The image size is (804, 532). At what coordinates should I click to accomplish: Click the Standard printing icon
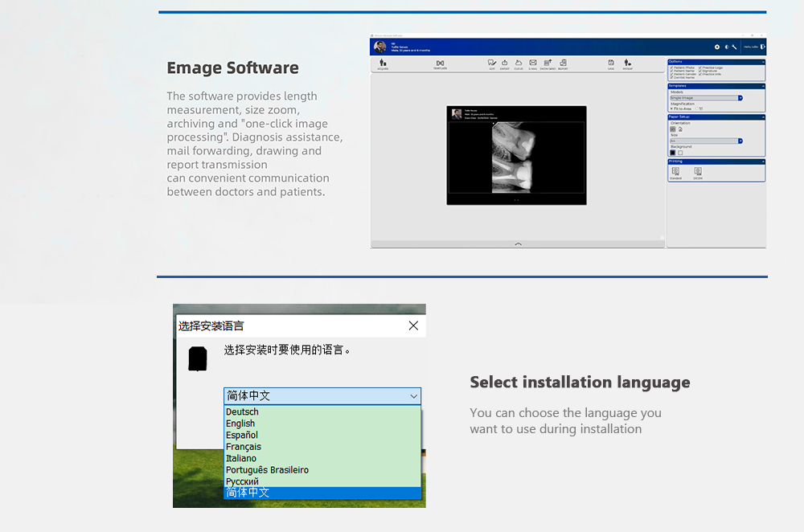point(675,172)
